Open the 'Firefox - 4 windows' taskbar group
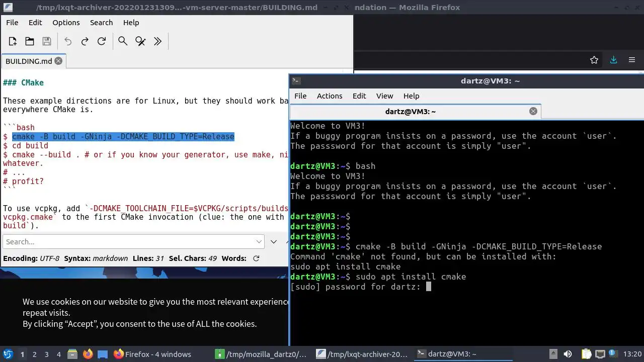Image resolution: width=644 pixels, height=362 pixels. click(x=160, y=354)
